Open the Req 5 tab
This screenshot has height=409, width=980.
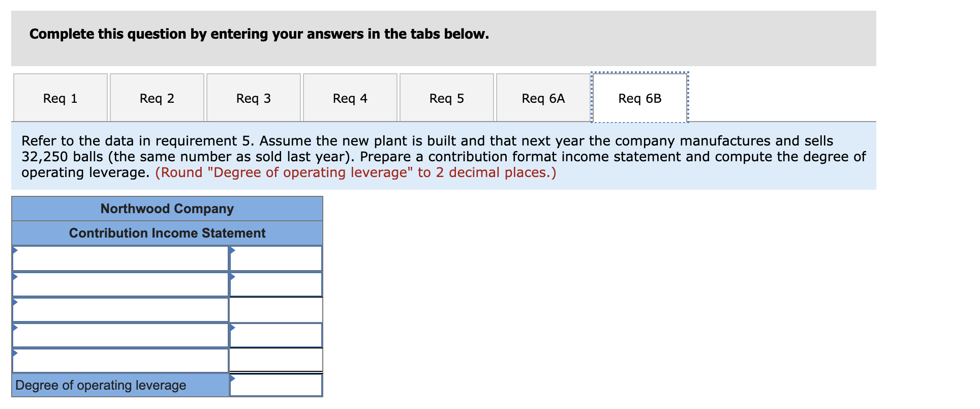(x=446, y=98)
